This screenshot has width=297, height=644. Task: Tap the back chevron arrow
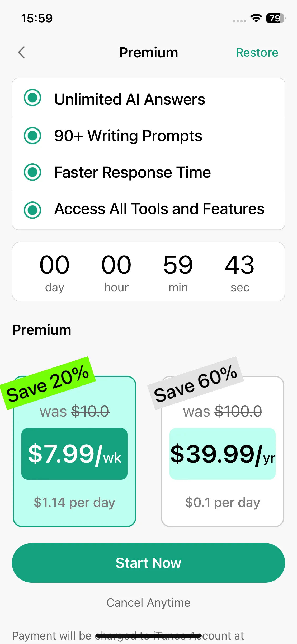point(22,52)
